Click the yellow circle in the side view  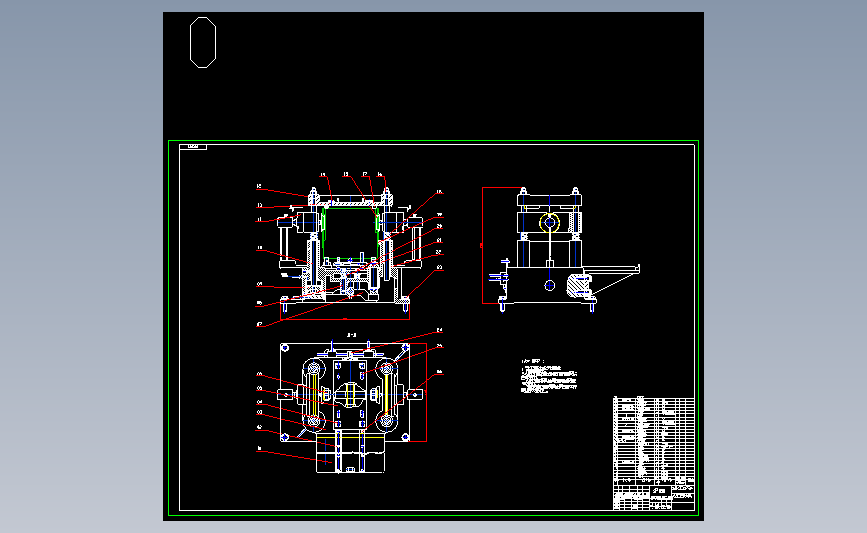click(549, 222)
